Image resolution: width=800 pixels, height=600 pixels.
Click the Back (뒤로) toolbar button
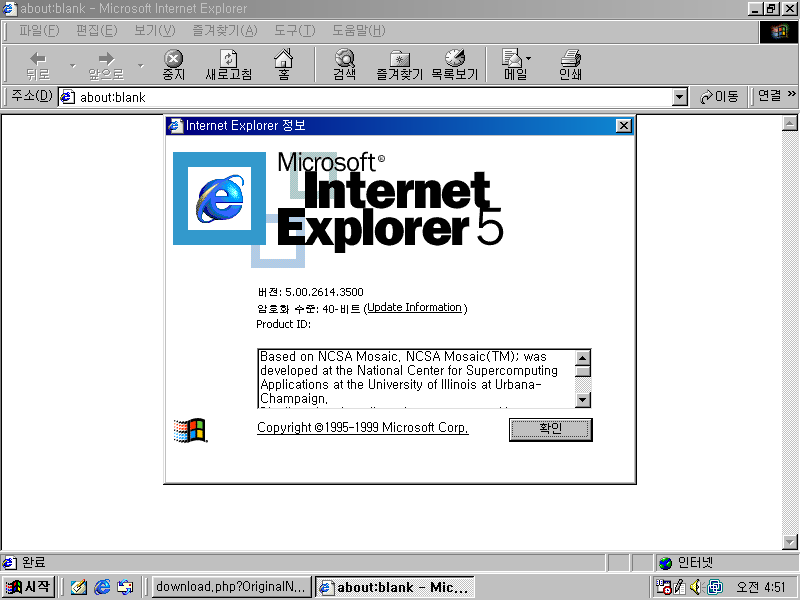tap(38, 65)
